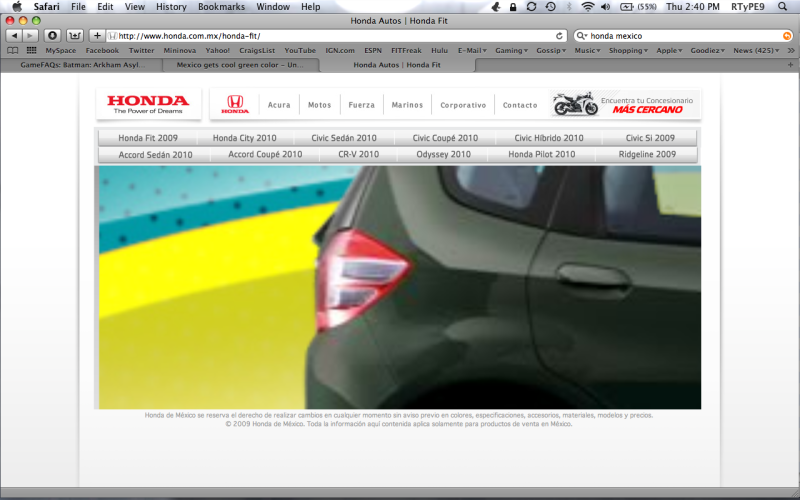Screen dimensions: 800x500
Task: Follow the Fuerza navigation link
Action: coord(362,105)
